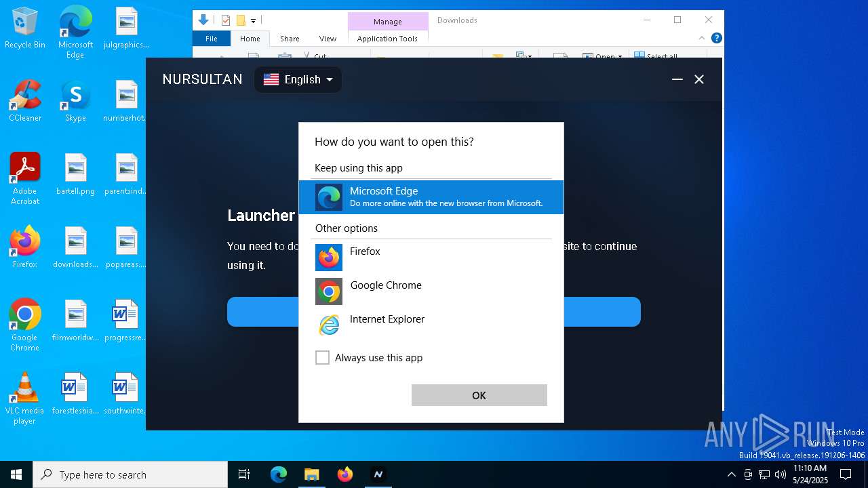
Task: Click the Explorer help question mark icon
Action: [x=716, y=38]
